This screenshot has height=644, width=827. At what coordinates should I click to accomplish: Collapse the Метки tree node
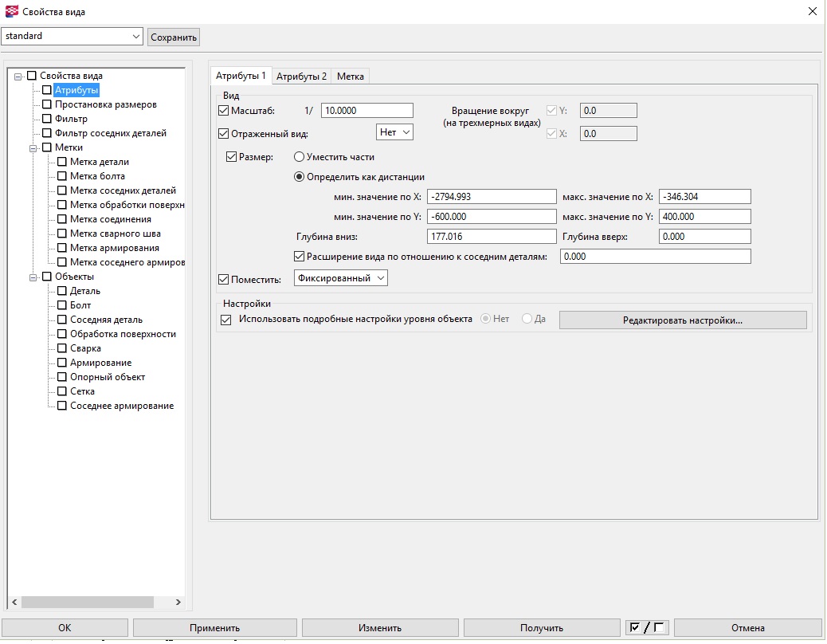[33, 147]
